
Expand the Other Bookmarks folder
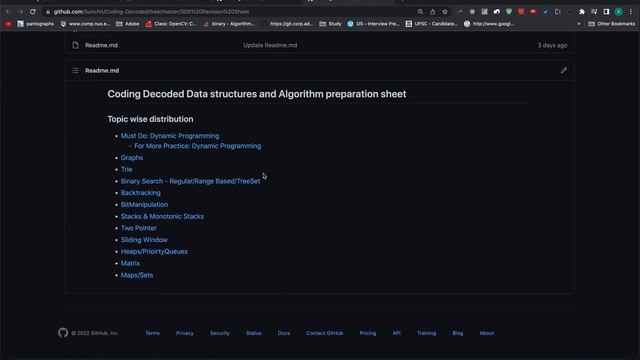click(611, 24)
